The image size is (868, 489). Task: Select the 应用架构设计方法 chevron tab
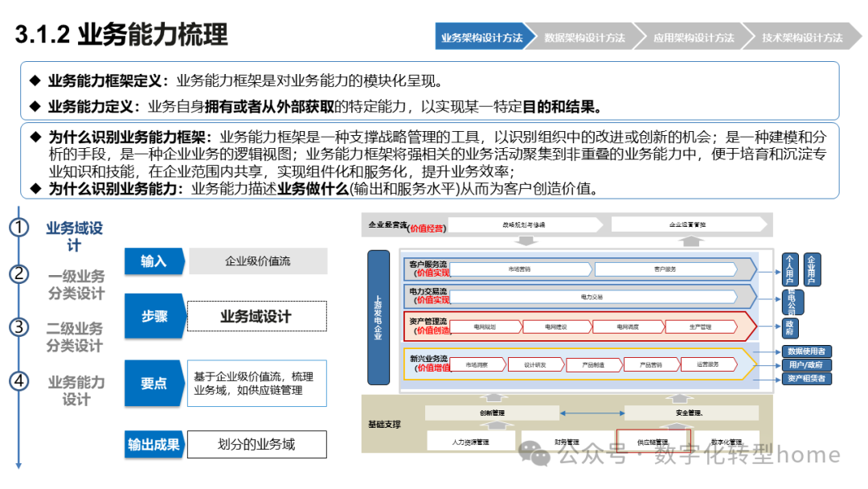[x=694, y=37]
